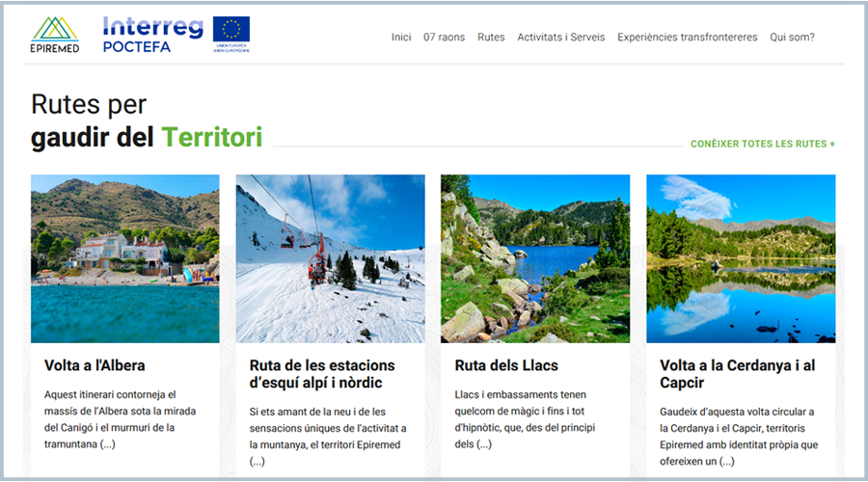868x482 pixels.
Task: Click the 'Aquest itinerari contorneja' description text
Action: coord(121,419)
